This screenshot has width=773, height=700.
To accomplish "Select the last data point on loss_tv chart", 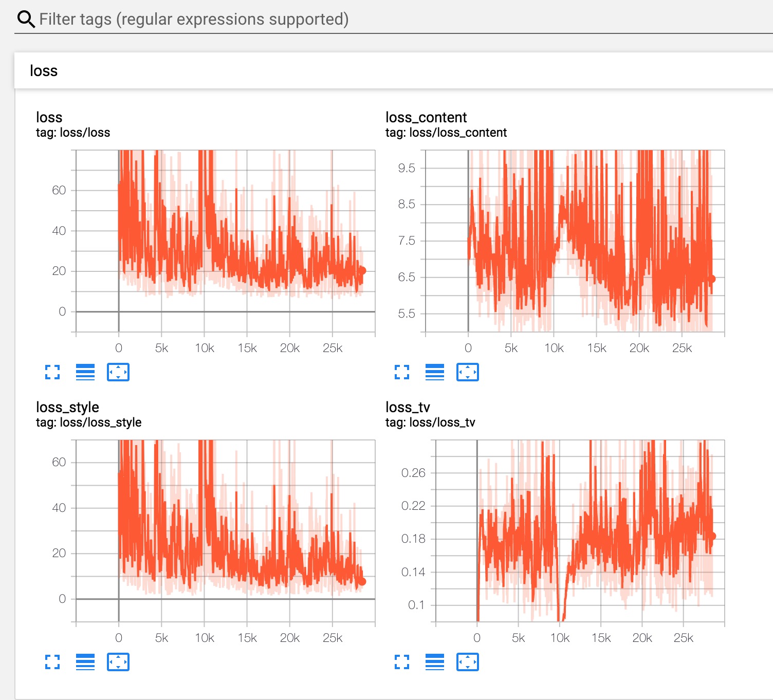I will (712, 536).
